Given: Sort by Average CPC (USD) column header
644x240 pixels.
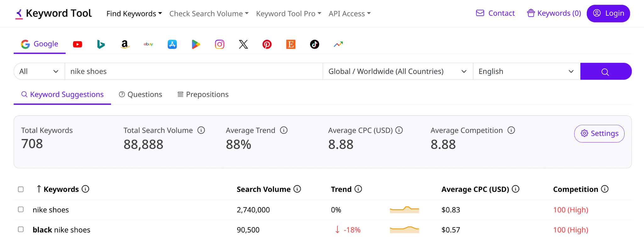Looking at the screenshot, I should tap(475, 189).
